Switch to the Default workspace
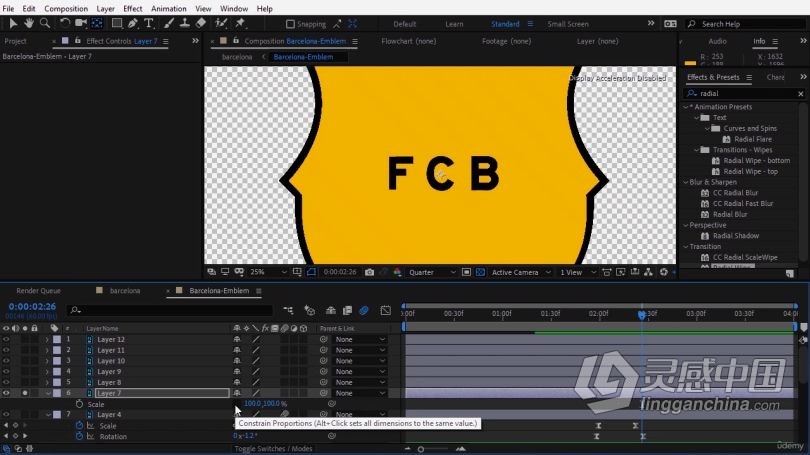The width and height of the screenshot is (810, 455). [404, 24]
